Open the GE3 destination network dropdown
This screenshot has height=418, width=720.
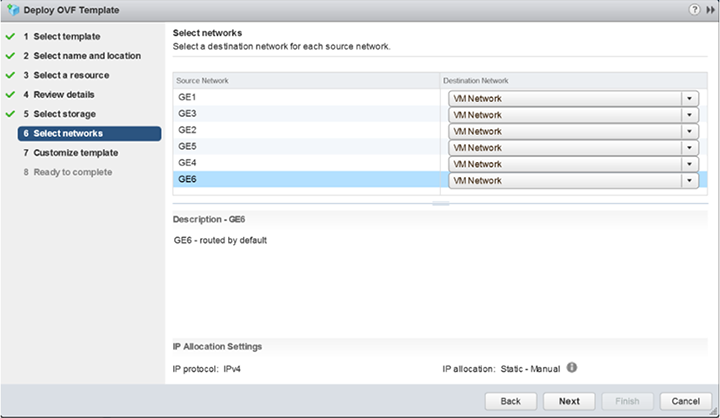(689, 115)
